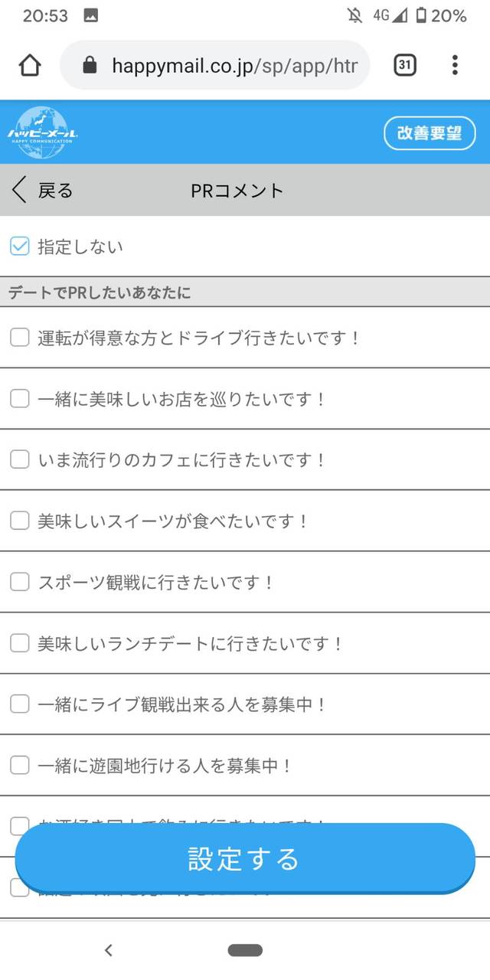Open Chrome's three-dot overflow menu
Viewport: 490px width, 980px height.
tap(455, 65)
